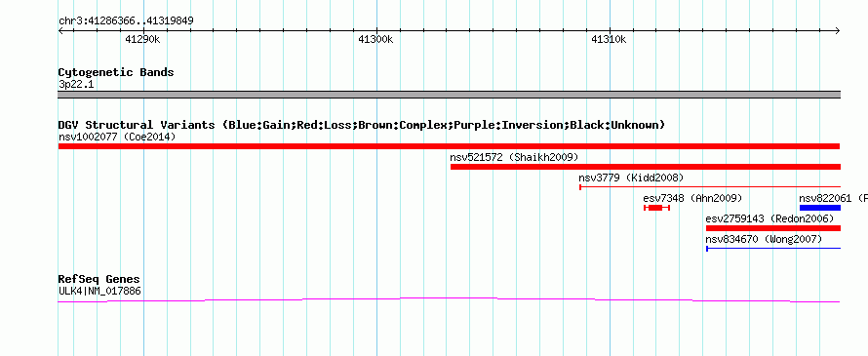Open the nsv834670 (Wong2007) label
The width and height of the screenshot is (868, 356).
click(764, 239)
